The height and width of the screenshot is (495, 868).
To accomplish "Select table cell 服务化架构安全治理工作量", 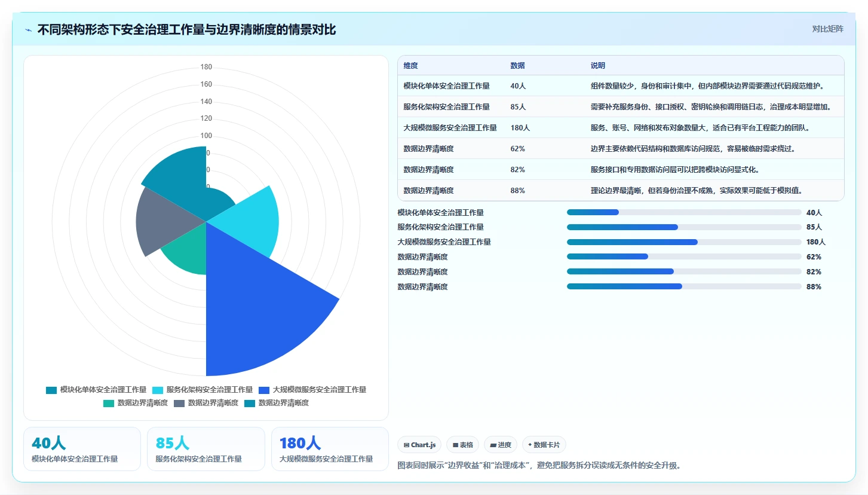I will point(446,107).
